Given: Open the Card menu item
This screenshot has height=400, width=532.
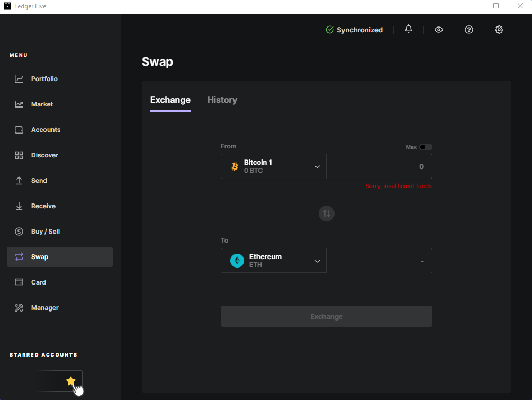Looking at the screenshot, I should coord(39,282).
